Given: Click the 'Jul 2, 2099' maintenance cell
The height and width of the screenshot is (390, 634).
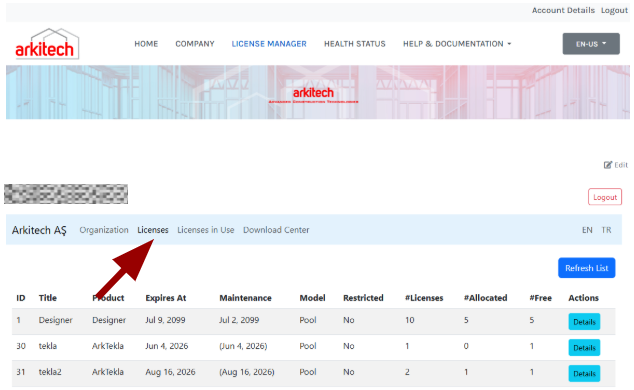Looking at the screenshot, I should coord(239,320).
